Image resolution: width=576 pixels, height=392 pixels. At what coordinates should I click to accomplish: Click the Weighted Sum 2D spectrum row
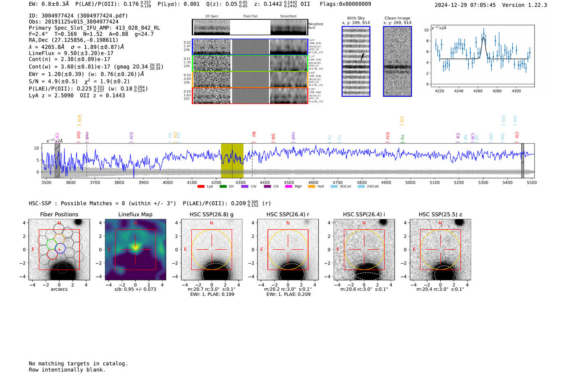click(250, 27)
